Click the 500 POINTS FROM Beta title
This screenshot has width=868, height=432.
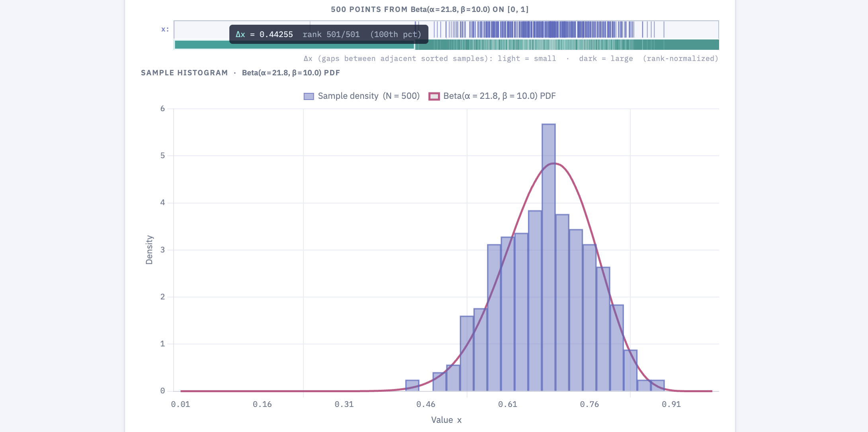click(430, 9)
